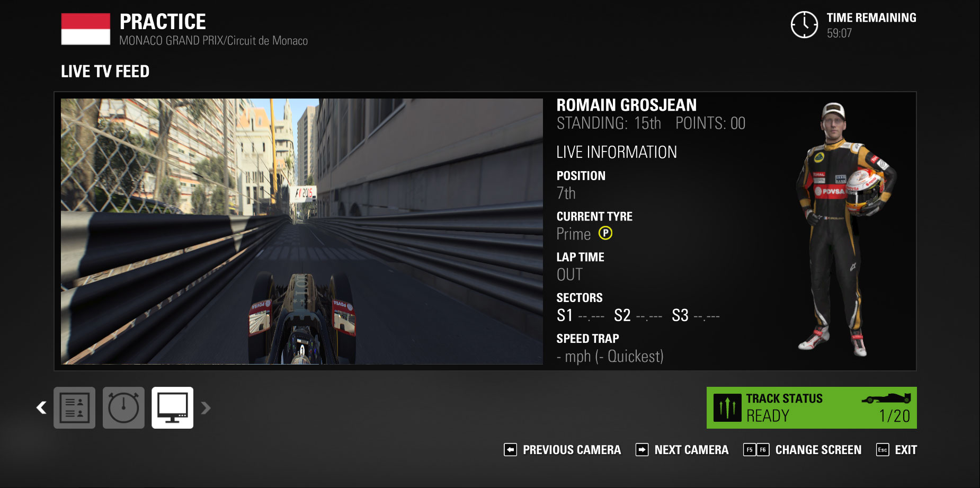Image resolution: width=980 pixels, height=488 pixels.
Task: Click the PRACTICE session title
Action: click(163, 22)
